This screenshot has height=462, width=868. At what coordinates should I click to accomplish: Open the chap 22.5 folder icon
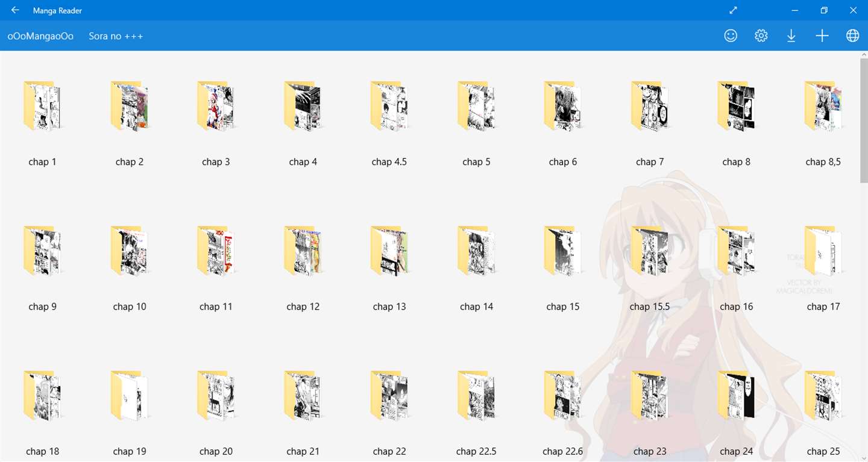pos(477,396)
